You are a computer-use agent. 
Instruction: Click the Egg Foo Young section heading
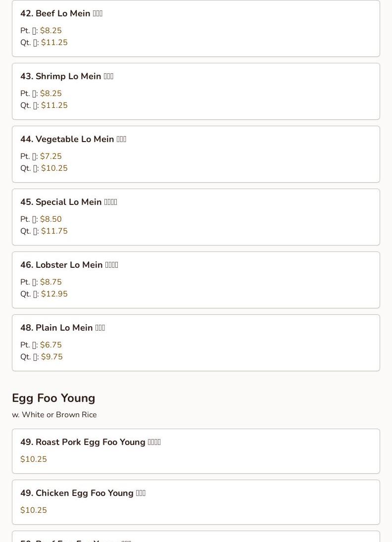point(53,398)
